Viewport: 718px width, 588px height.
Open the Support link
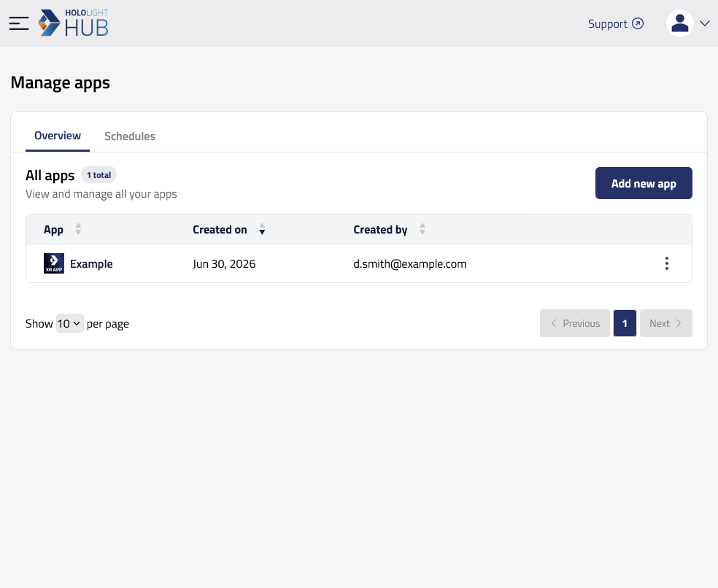[615, 24]
